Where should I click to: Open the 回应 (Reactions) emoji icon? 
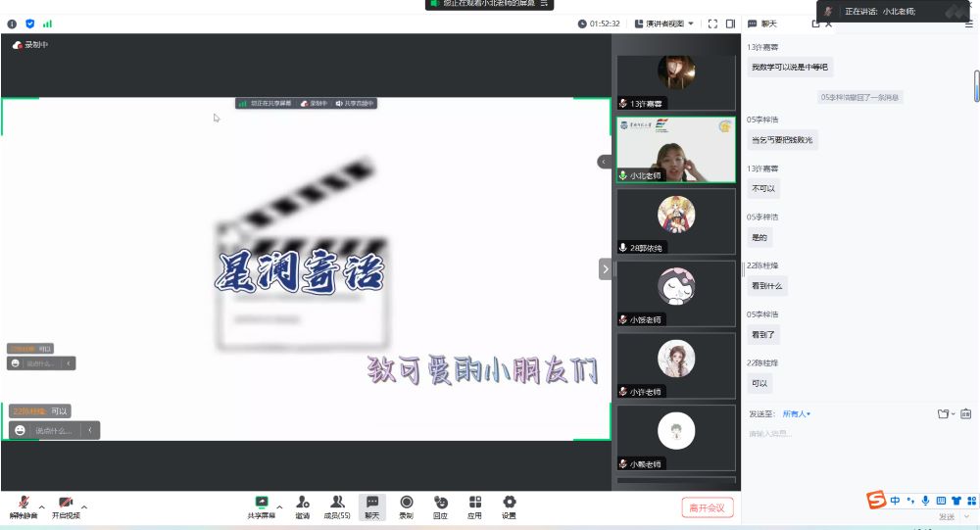(440, 506)
